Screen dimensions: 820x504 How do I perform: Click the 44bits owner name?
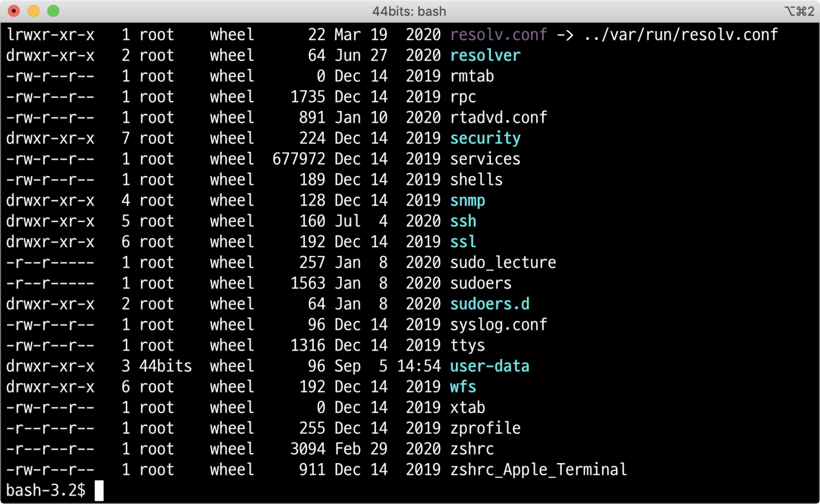point(165,366)
